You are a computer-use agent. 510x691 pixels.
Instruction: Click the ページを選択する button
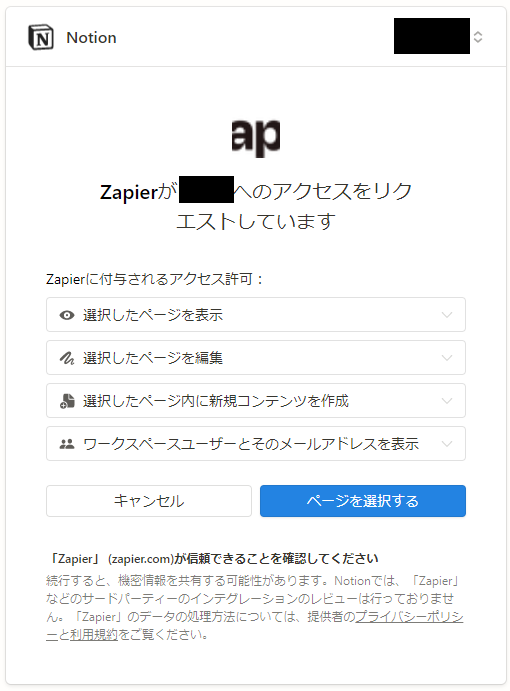(363, 501)
